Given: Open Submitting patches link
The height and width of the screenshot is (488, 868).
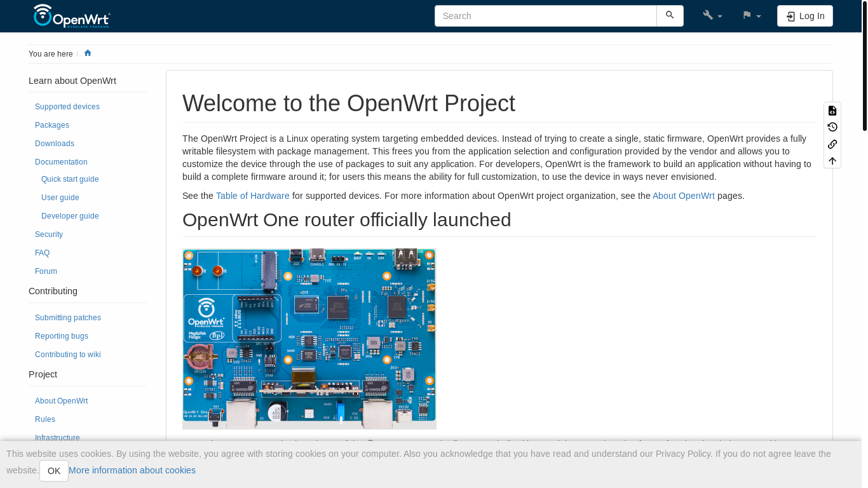Looking at the screenshot, I should pyautogui.click(x=68, y=318).
